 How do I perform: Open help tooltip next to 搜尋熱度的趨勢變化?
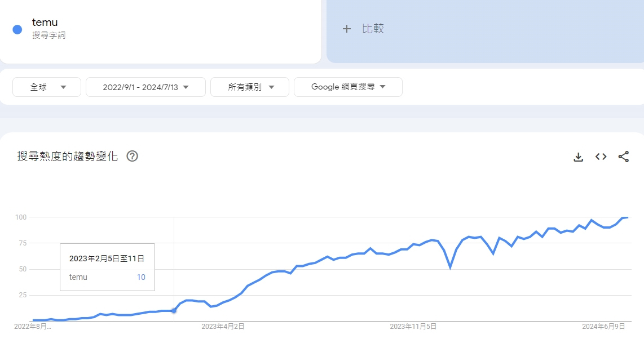(x=133, y=156)
